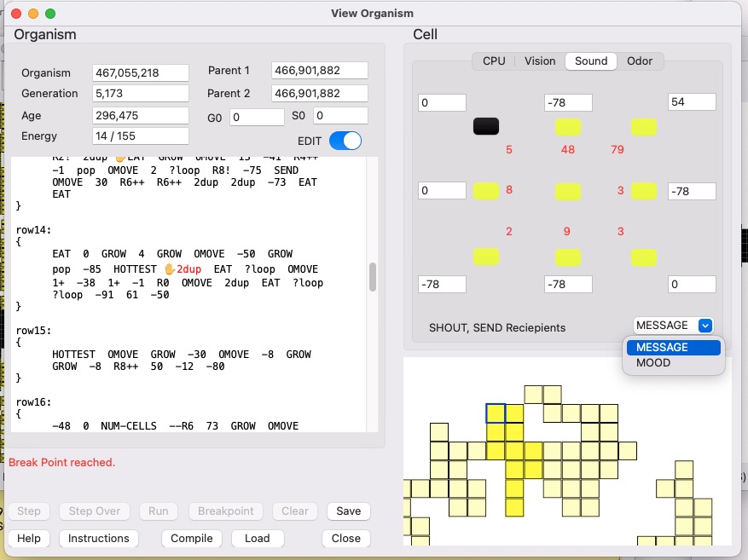Click the breakpoint hand icon before 2dup
This screenshot has height=560, width=748.
point(170,269)
